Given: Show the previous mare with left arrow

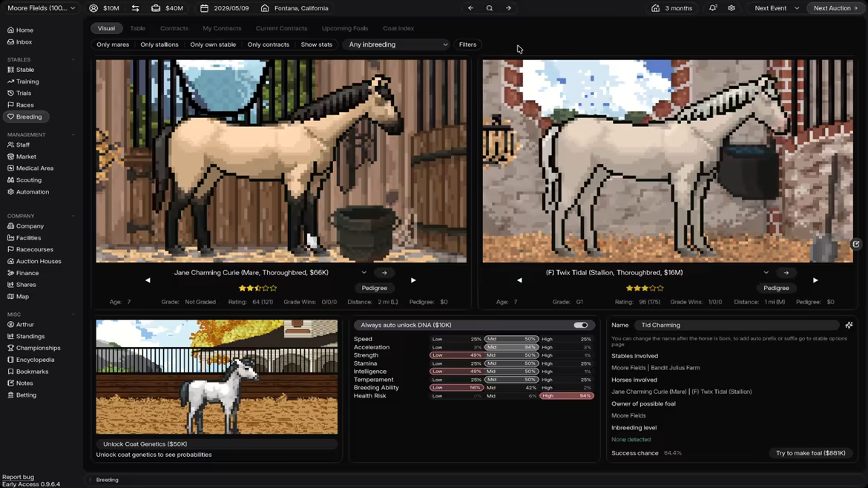Looking at the screenshot, I should (x=148, y=280).
